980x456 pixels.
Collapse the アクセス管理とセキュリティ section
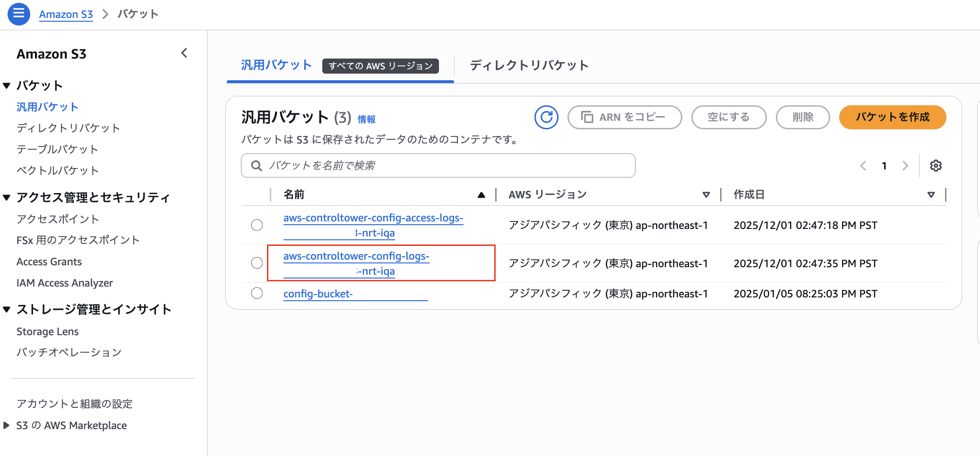[x=7, y=197]
